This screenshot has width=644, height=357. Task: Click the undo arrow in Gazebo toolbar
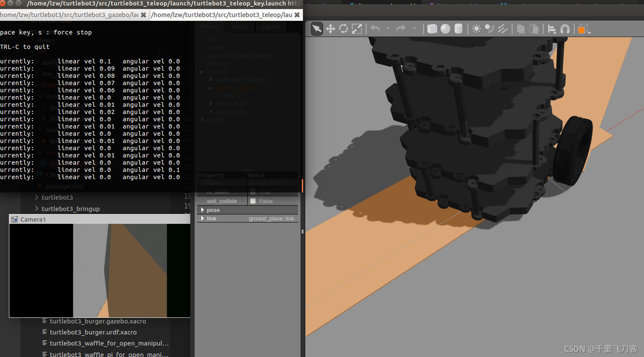click(x=375, y=29)
